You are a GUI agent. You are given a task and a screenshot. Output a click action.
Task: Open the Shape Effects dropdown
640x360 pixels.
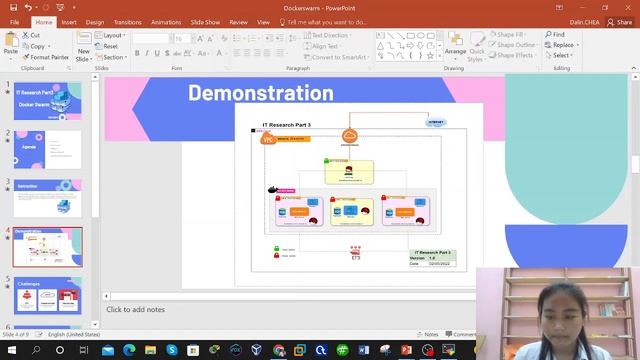point(512,55)
